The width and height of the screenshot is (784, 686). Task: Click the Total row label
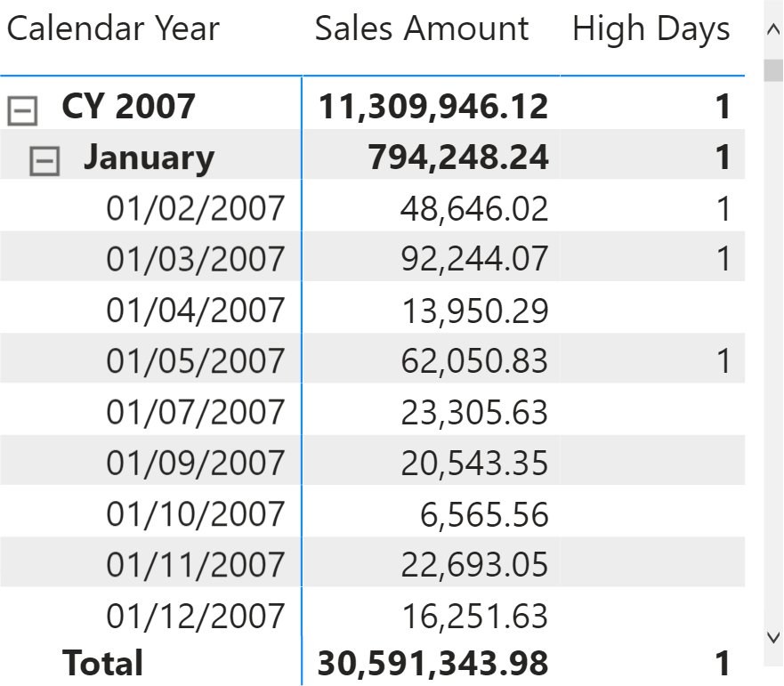102,663
